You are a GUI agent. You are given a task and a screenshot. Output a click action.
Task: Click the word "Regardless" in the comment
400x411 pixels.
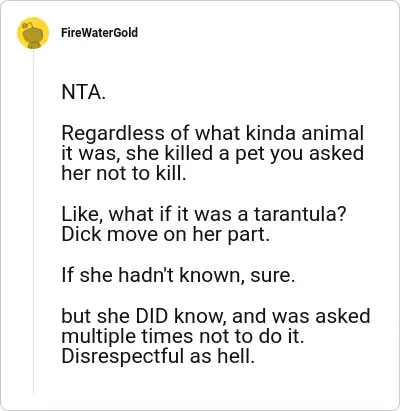point(113,134)
